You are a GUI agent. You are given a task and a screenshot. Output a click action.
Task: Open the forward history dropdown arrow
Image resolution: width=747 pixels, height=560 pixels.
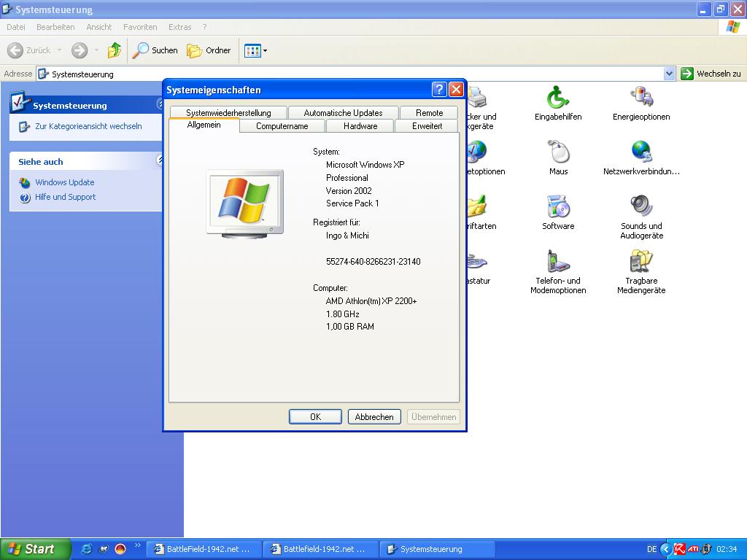[97, 50]
